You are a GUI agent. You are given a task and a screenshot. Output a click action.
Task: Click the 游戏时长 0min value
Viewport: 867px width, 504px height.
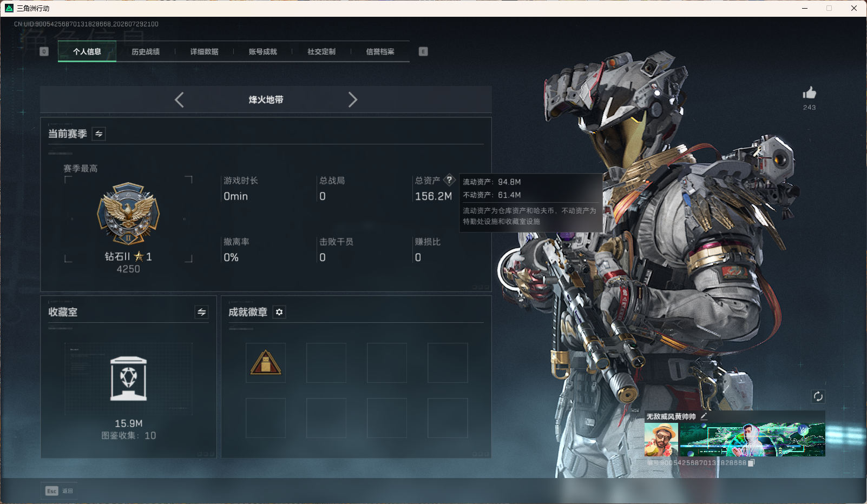pos(236,196)
